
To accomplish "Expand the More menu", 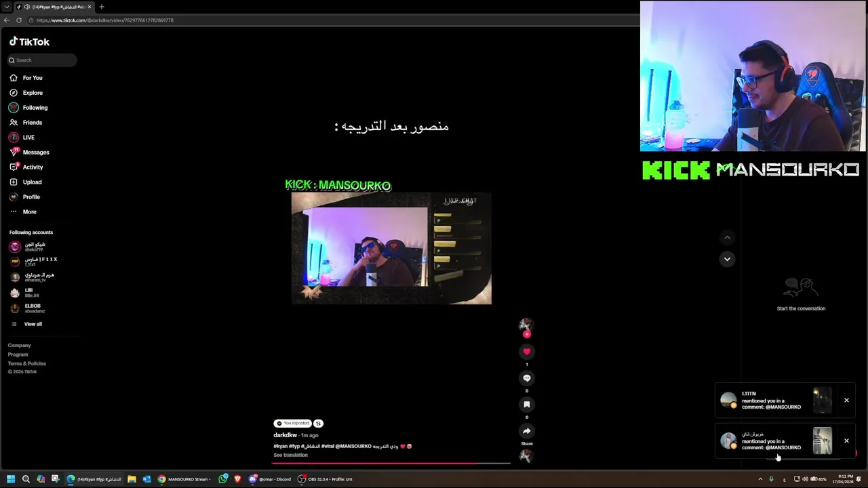I will tap(30, 212).
